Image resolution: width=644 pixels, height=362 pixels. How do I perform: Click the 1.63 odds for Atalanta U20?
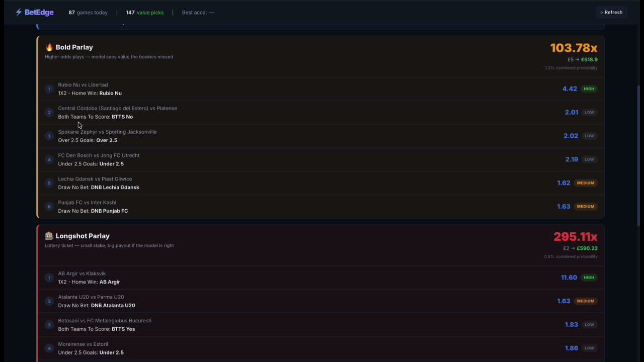click(563, 301)
